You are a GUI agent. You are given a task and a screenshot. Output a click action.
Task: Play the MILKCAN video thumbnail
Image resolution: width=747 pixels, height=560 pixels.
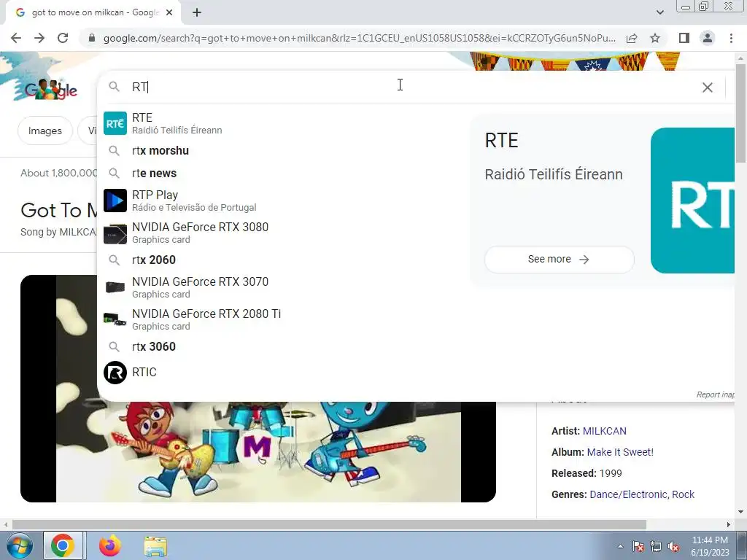(258, 451)
